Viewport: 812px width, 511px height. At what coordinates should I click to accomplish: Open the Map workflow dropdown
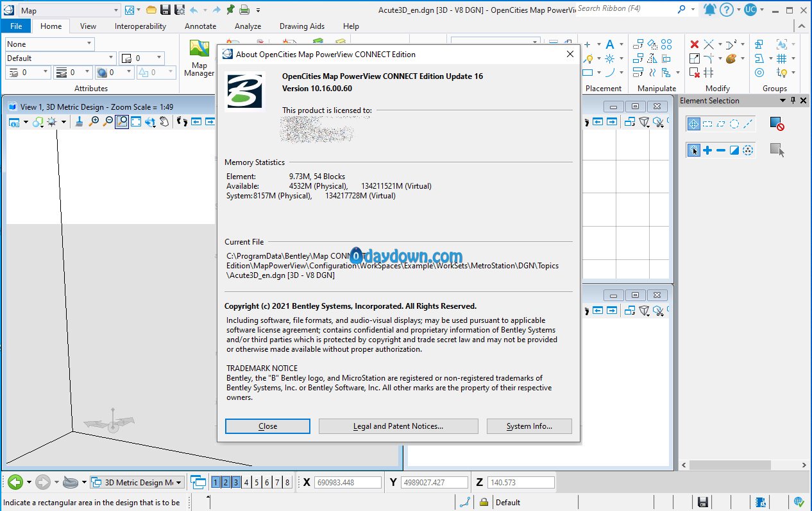(115, 10)
